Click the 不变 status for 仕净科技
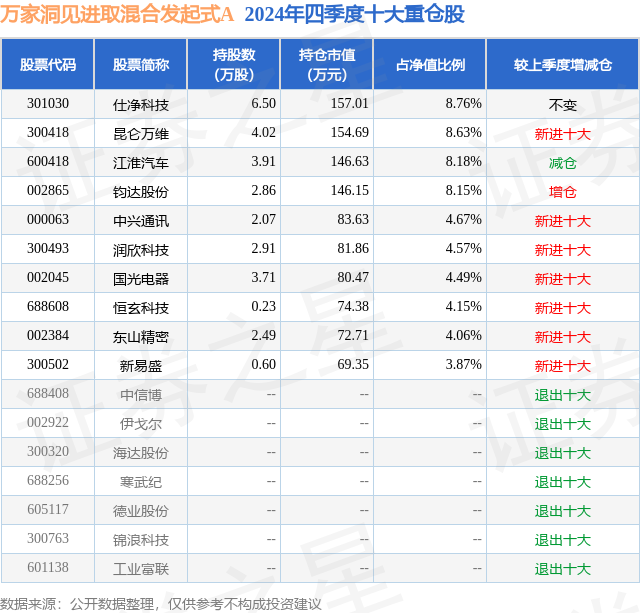The image size is (640, 613). click(x=563, y=105)
